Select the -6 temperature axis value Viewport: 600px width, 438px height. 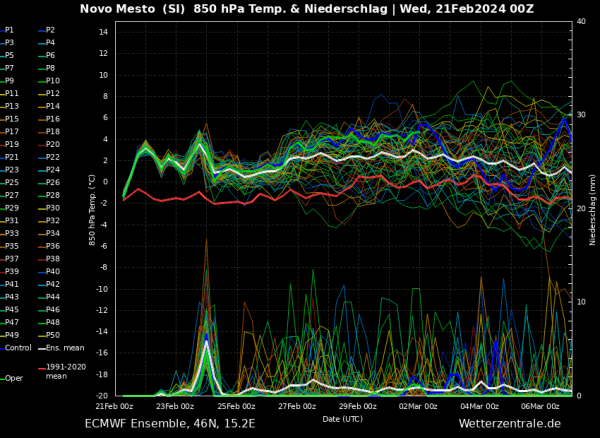104,246
